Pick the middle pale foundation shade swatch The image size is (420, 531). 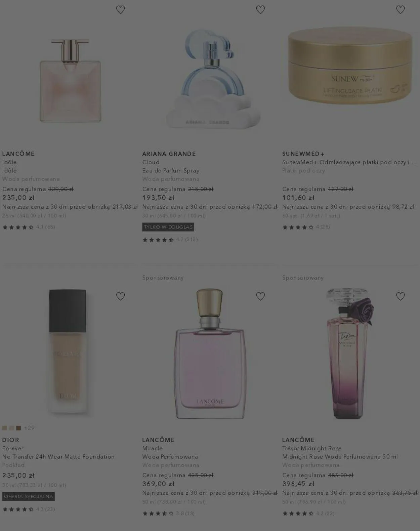click(11, 428)
